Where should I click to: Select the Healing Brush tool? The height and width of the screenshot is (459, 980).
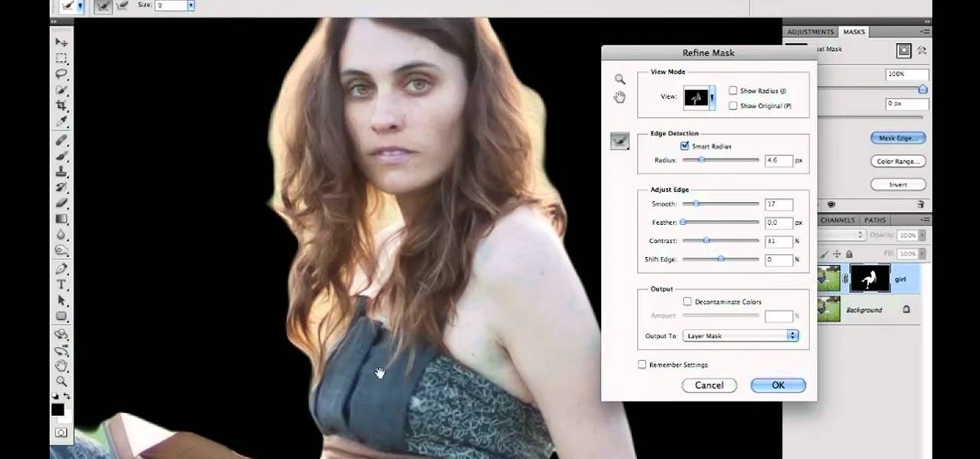pyautogui.click(x=61, y=140)
